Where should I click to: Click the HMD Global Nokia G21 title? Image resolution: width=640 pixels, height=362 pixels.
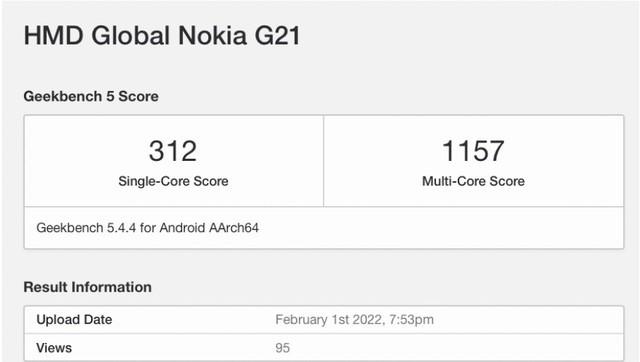point(162,35)
